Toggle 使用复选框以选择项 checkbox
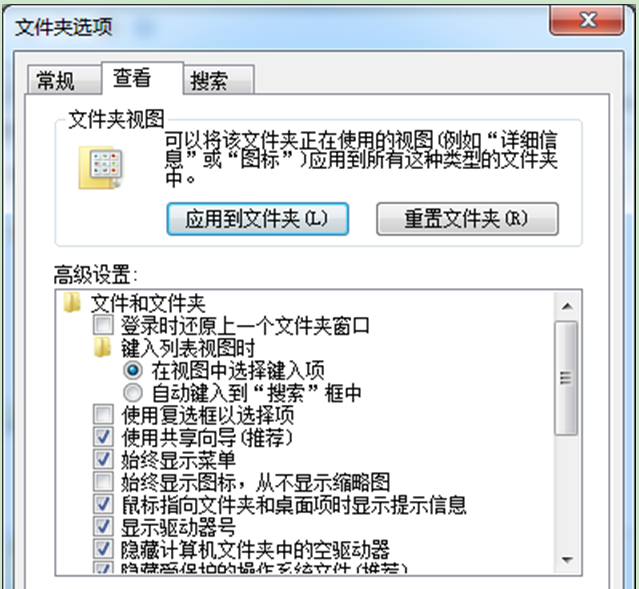The height and width of the screenshot is (589, 639). coord(103,415)
